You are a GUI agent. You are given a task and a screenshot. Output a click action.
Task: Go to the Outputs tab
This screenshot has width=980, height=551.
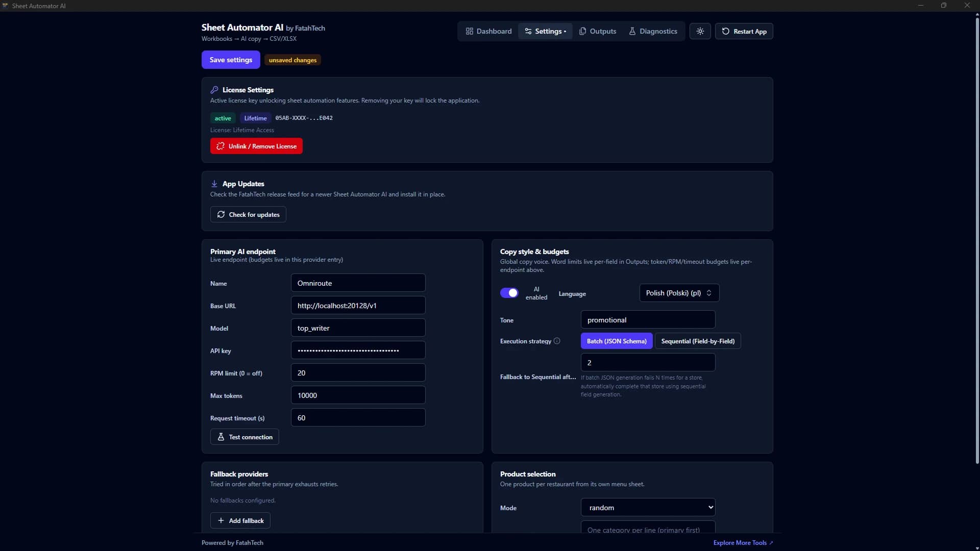click(598, 31)
